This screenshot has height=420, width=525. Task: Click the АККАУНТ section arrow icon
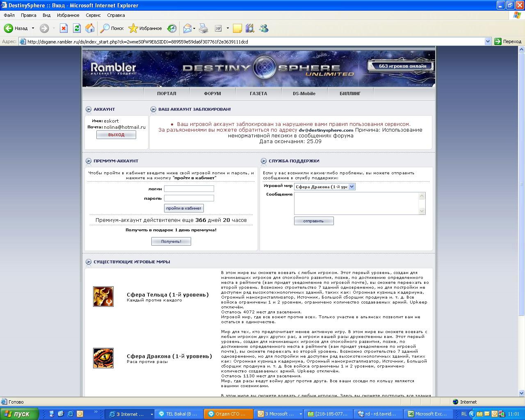89,109
